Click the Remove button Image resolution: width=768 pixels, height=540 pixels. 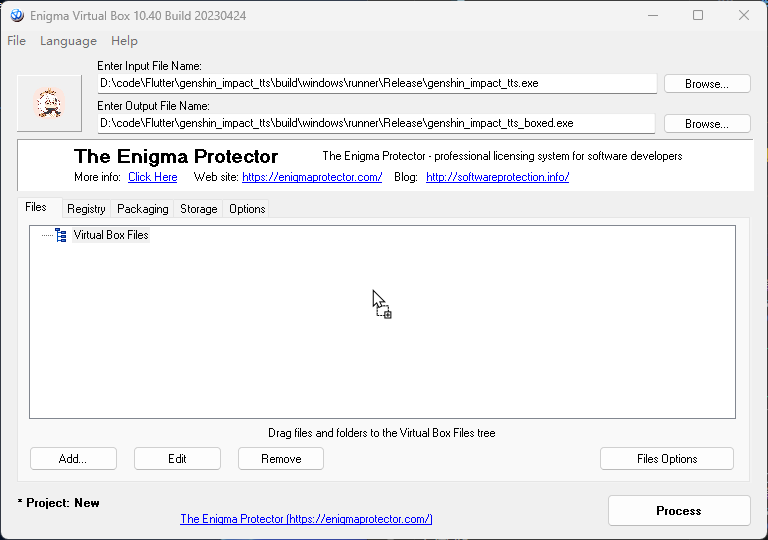(x=281, y=459)
